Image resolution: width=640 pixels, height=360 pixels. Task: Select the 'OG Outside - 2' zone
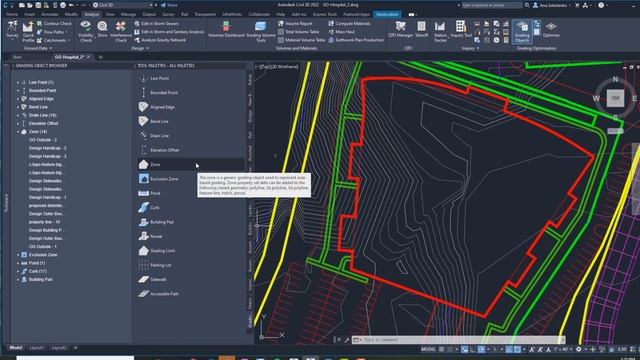point(43,140)
